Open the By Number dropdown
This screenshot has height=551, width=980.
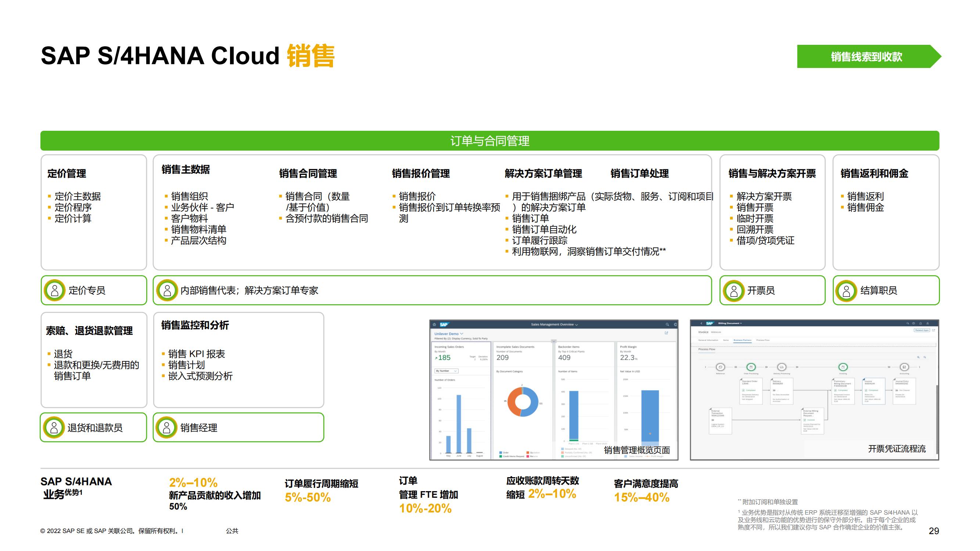pos(446,371)
